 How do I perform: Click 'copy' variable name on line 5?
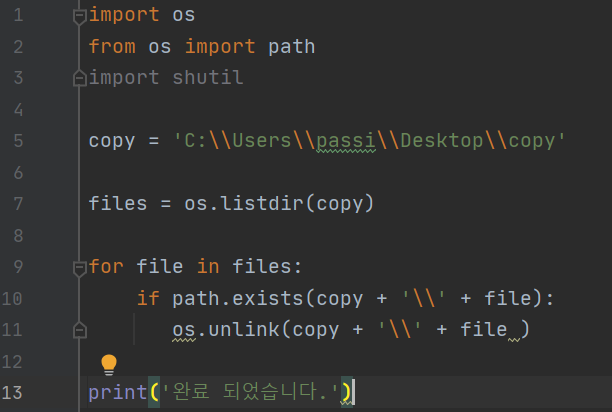point(112,141)
